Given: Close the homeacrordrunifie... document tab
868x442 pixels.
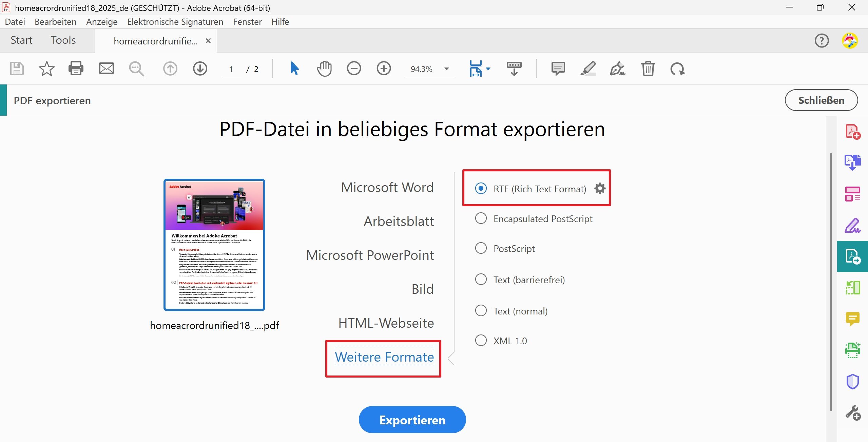Looking at the screenshot, I should click(x=208, y=41).
